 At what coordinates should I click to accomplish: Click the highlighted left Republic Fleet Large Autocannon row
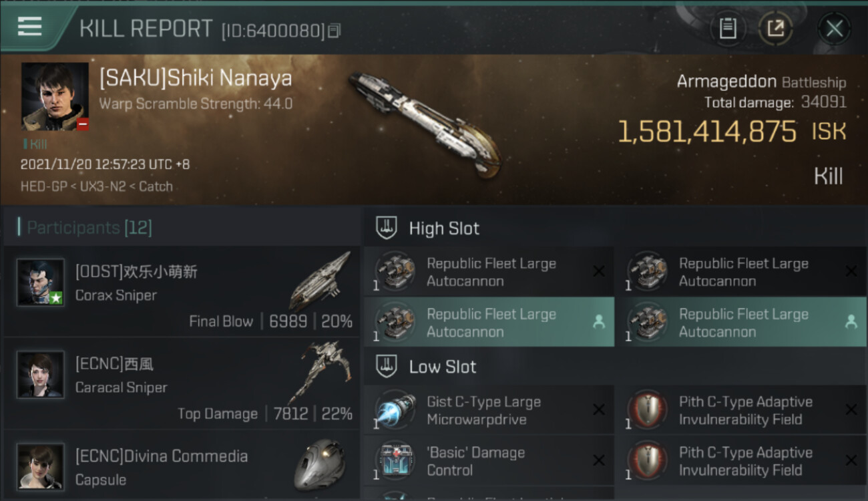489,322
